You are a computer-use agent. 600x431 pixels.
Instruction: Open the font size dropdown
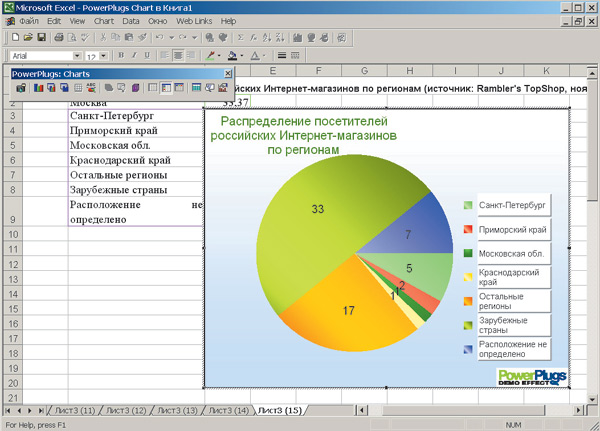point(105,56)
